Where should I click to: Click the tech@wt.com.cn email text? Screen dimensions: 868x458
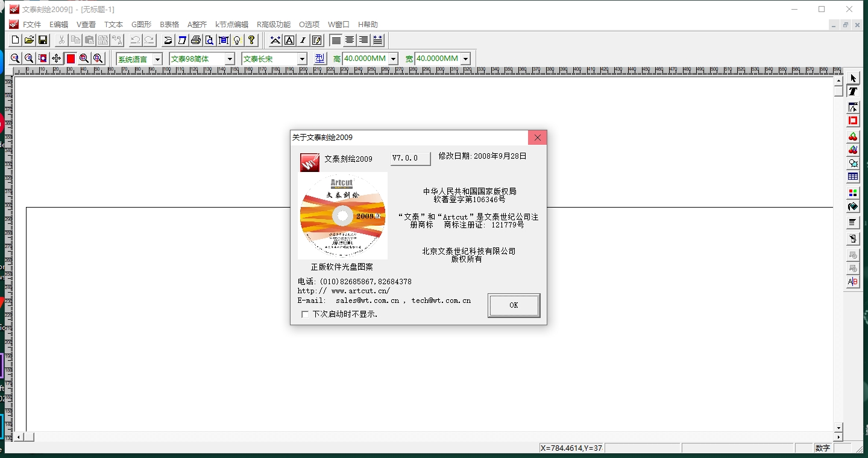coord(441,301)
